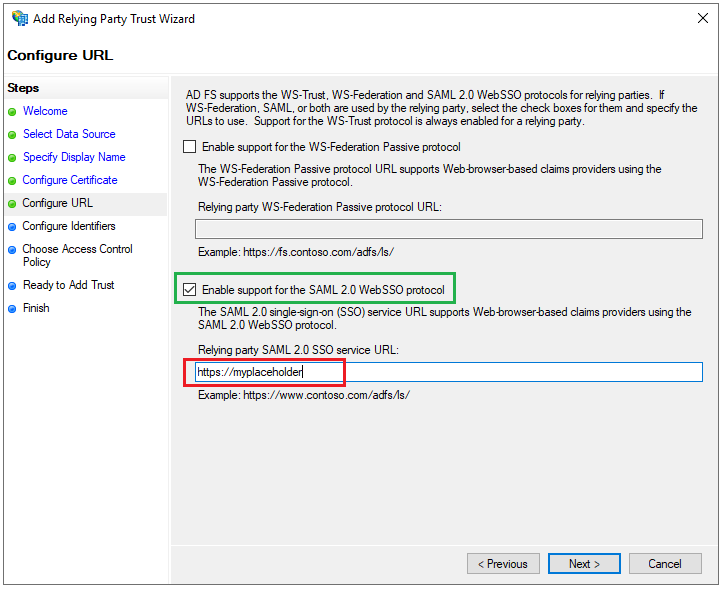Click the green bullet beside Select Data Source
Viewport: 723px width, 589px height.
click(12, 135)
